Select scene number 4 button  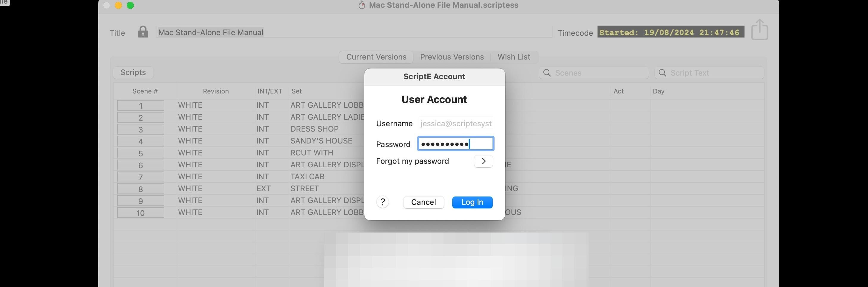tap(140, 141)
